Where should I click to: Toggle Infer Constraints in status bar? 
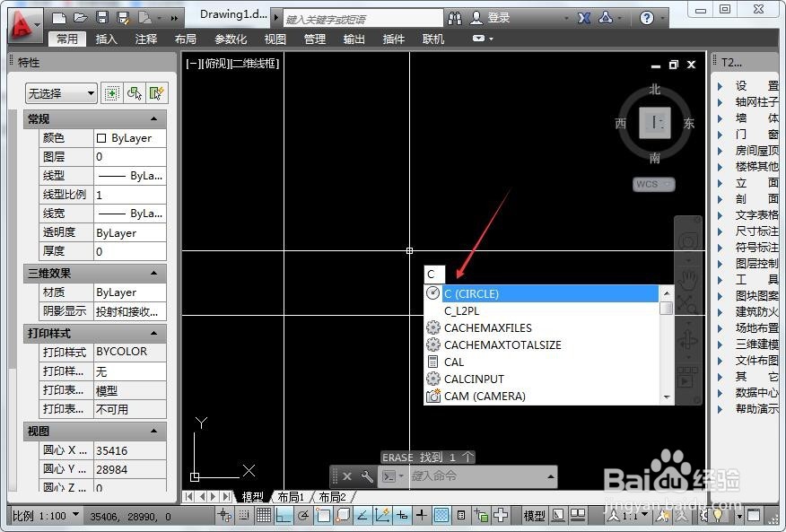coord(225,516)
